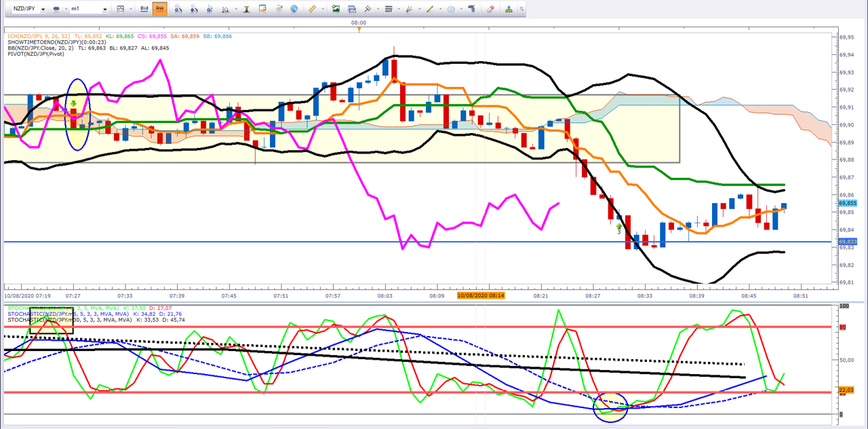Select the eraser tool

pyautogui.click(x=490, y=9)
